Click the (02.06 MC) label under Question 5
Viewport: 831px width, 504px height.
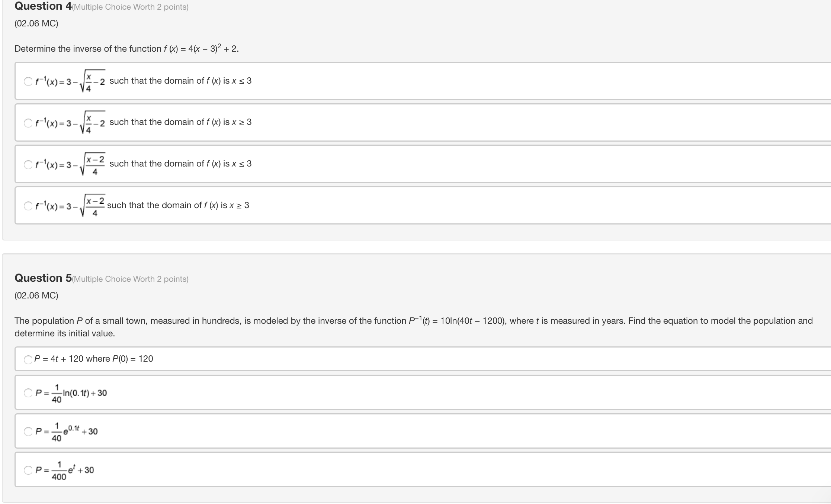tap(36, 295)
